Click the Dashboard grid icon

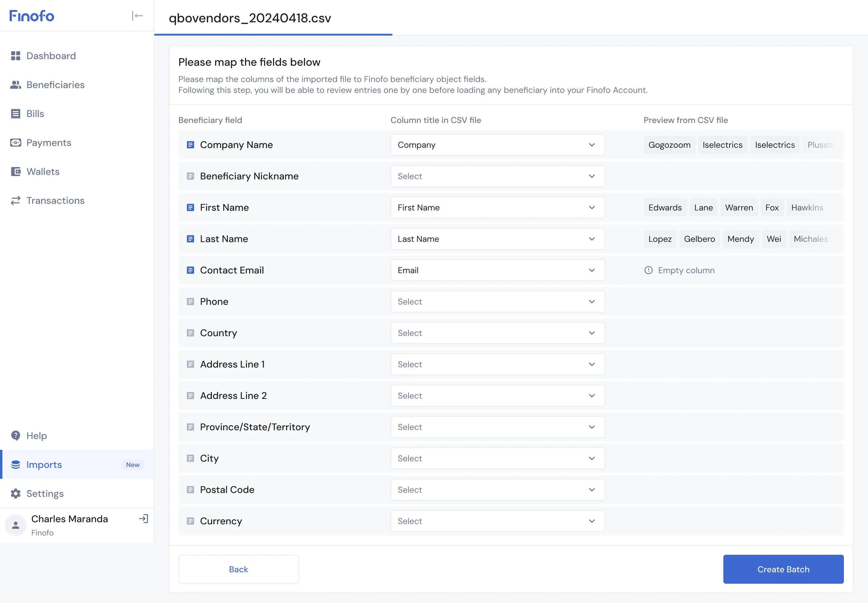[x=15, y=56]
